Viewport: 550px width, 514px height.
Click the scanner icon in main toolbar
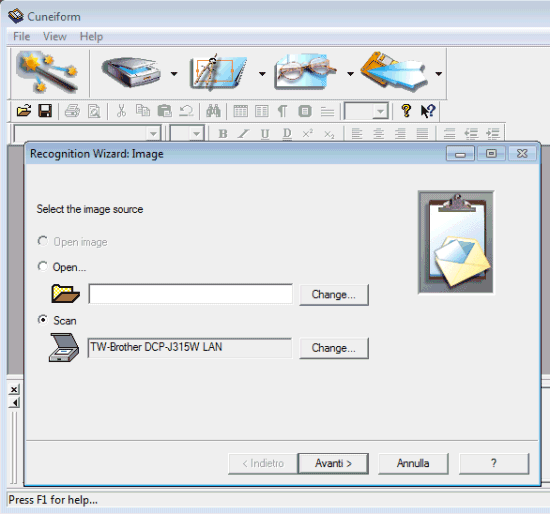point(132,73)
